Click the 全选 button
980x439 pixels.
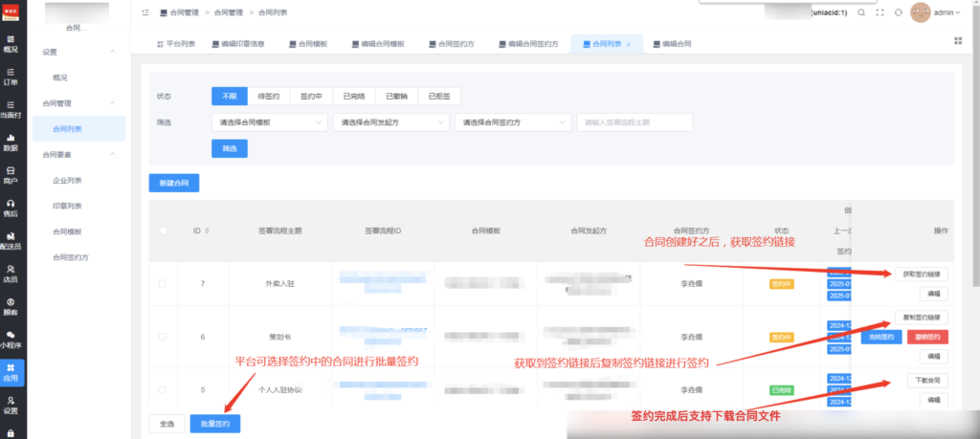click(167, 424)
